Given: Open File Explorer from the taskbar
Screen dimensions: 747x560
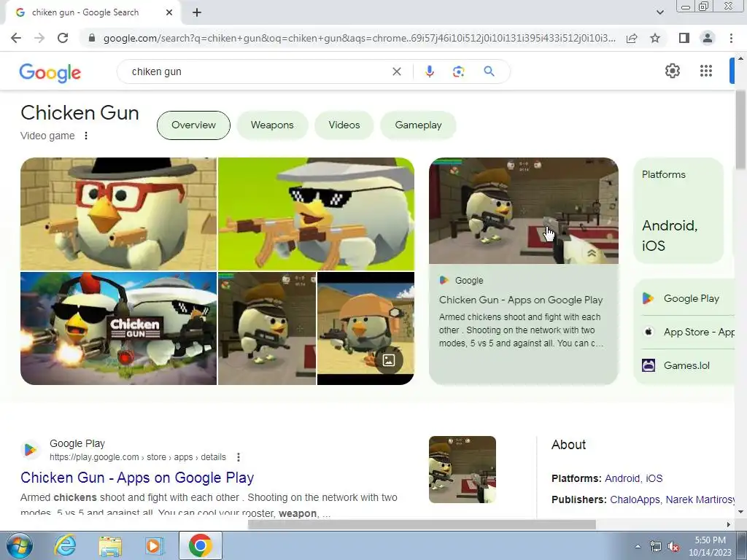Looking at the screenshot, I should pyautogui.click(x=110, y=545).
